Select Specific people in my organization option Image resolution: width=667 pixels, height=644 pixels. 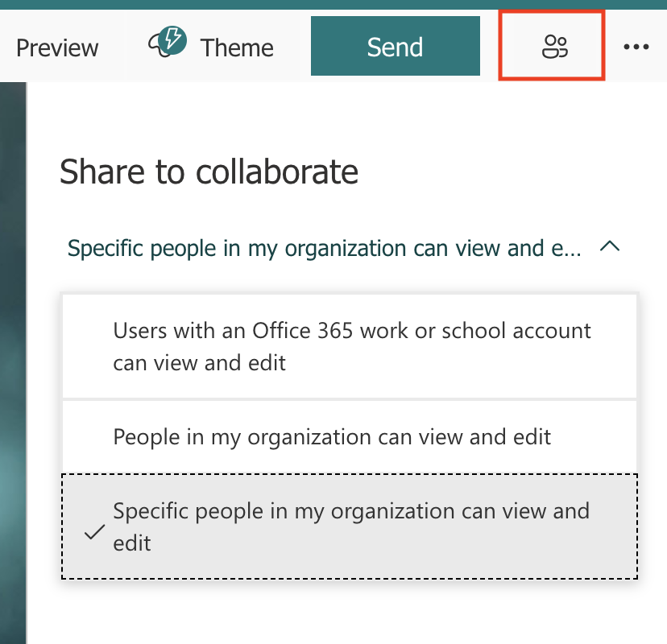(351, 512)
